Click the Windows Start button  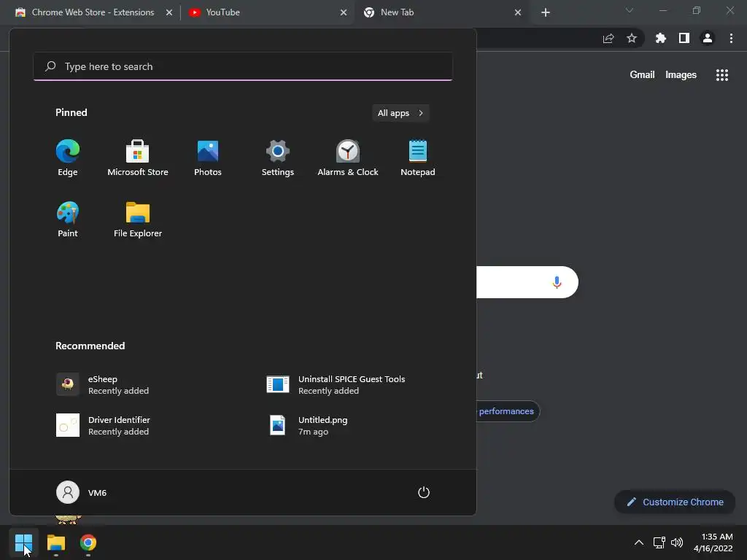tap(23, 542)
